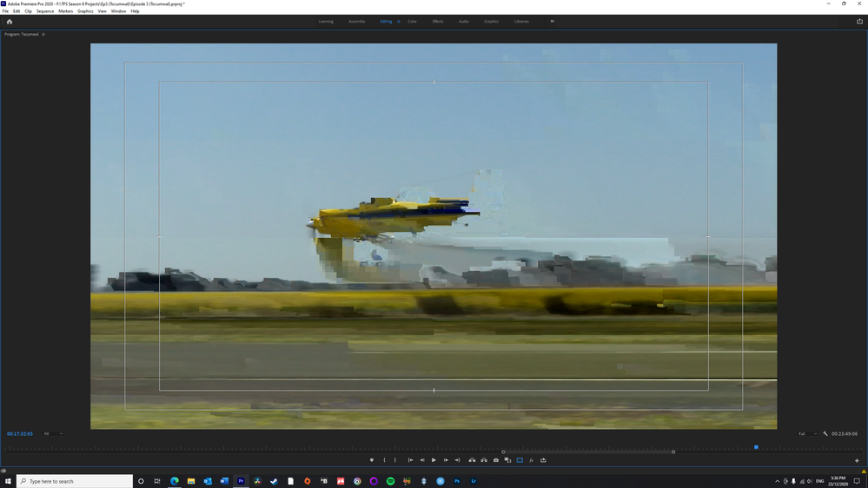Click the blue playhead timecode 00:17:32:05
This screenshot has width=868, height=488.
pos(20,433)
